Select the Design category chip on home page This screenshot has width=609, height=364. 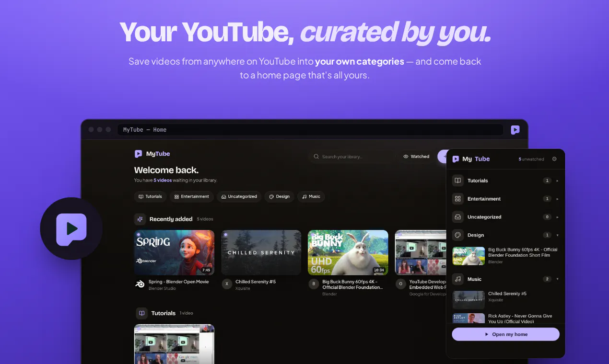tap(279, 196)
